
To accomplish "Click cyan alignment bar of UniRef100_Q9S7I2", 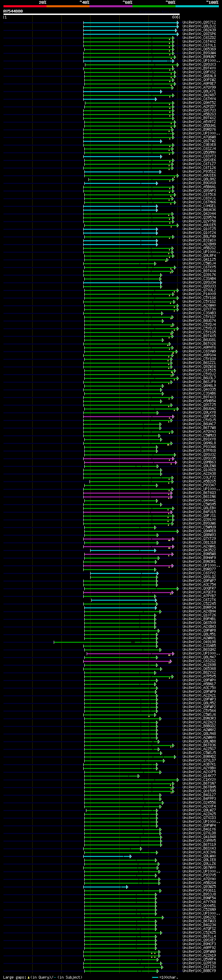I will pyautogui.click(x=131, y=23).
